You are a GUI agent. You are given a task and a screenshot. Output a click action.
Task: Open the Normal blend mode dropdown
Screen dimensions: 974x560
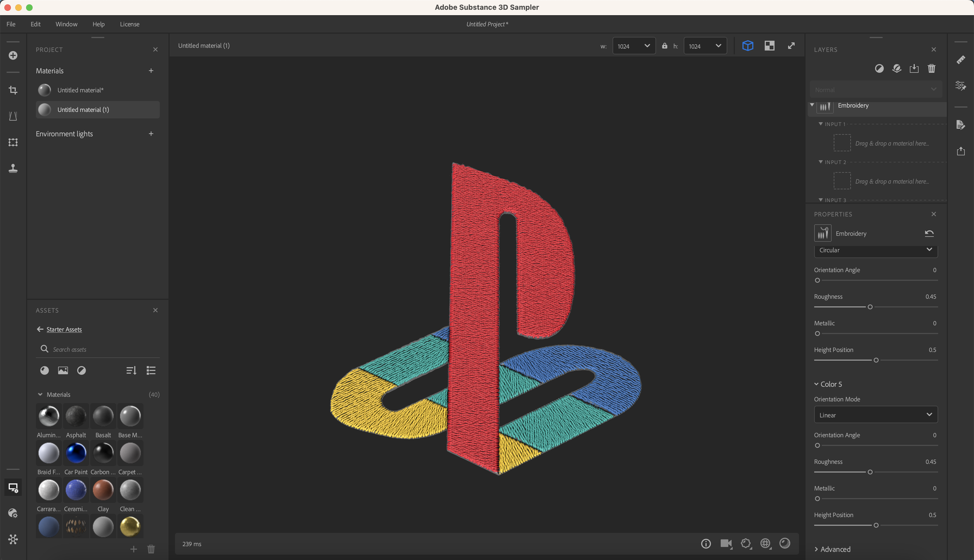875,90
